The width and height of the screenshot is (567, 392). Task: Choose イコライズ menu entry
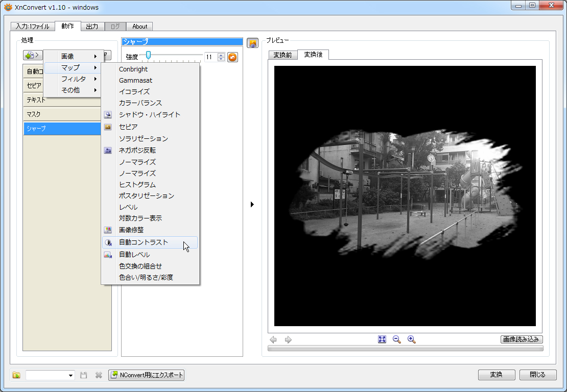(x=150, y=91)
